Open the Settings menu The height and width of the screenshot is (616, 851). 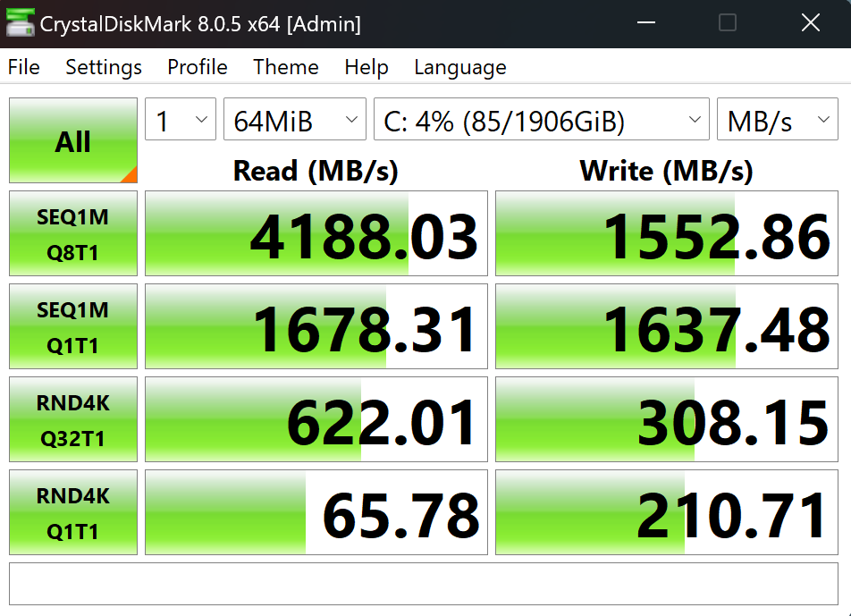click(104, 67)
